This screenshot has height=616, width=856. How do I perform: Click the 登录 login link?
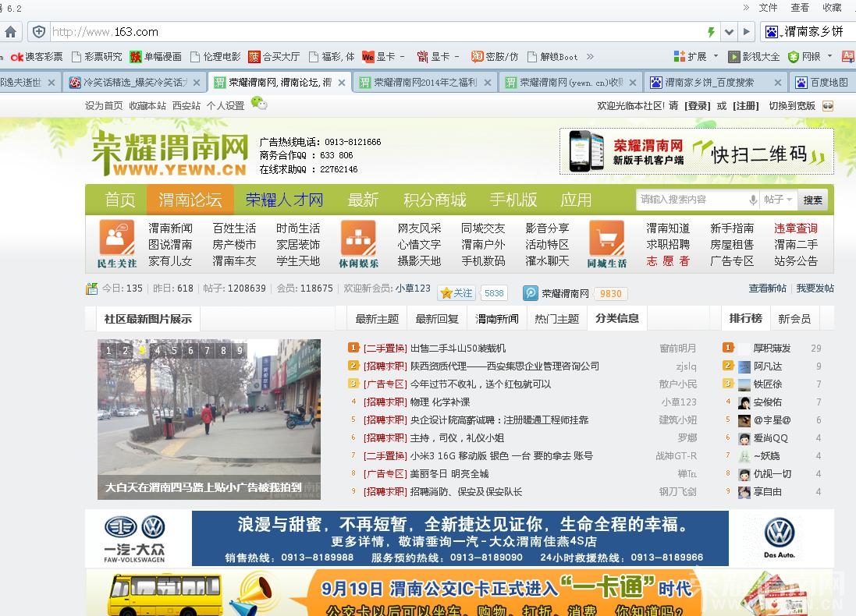697,106
